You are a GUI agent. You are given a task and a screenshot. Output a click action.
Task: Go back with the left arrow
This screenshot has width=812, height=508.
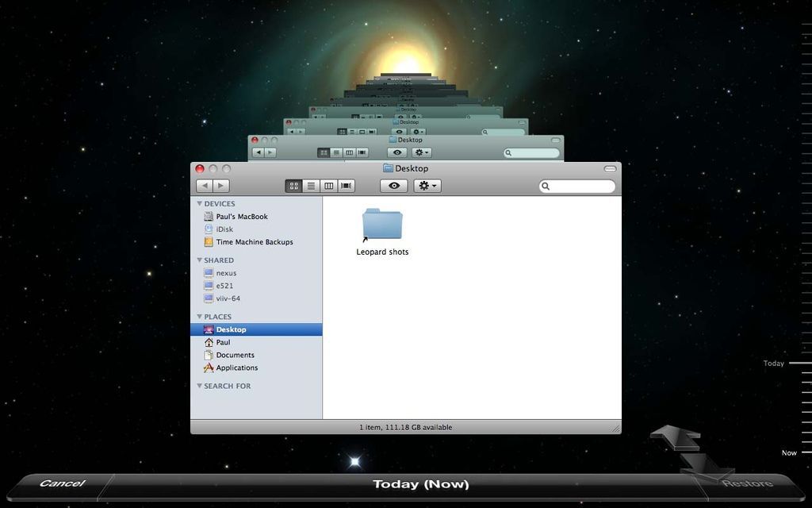[205, 186]
